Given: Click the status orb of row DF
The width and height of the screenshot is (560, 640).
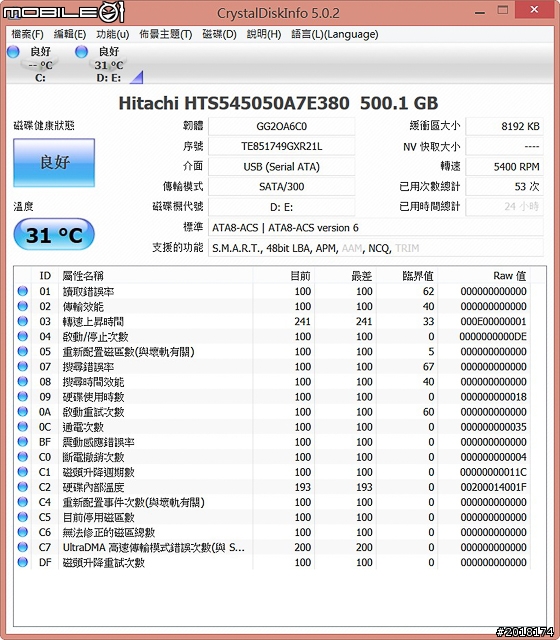Looking at the screenshot, I should click(x=22, y=562).
